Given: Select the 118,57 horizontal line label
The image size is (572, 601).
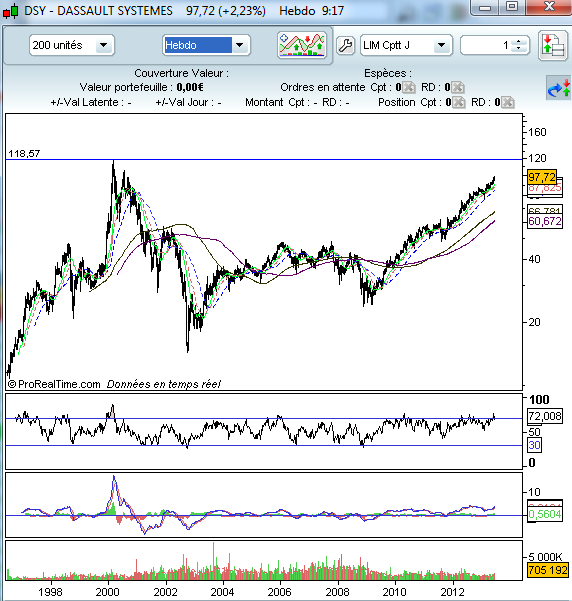Looking at the screenshot, I should tap(24, 154).
